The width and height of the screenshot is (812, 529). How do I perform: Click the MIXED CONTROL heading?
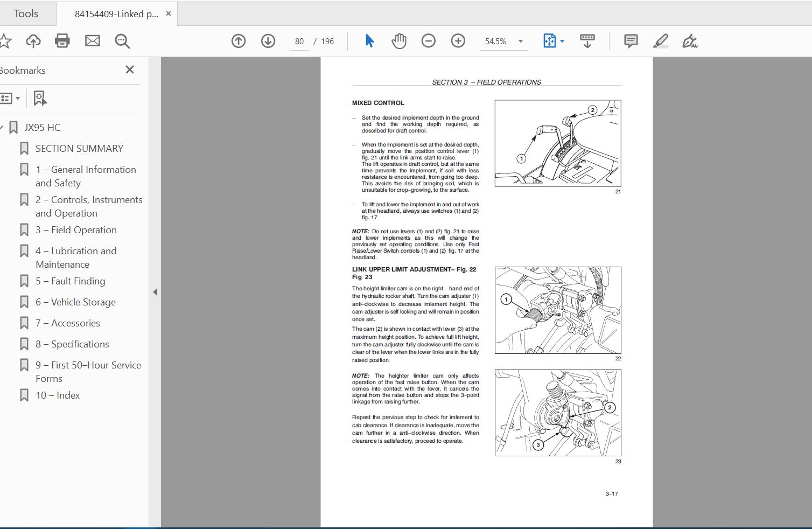(378, 103)
